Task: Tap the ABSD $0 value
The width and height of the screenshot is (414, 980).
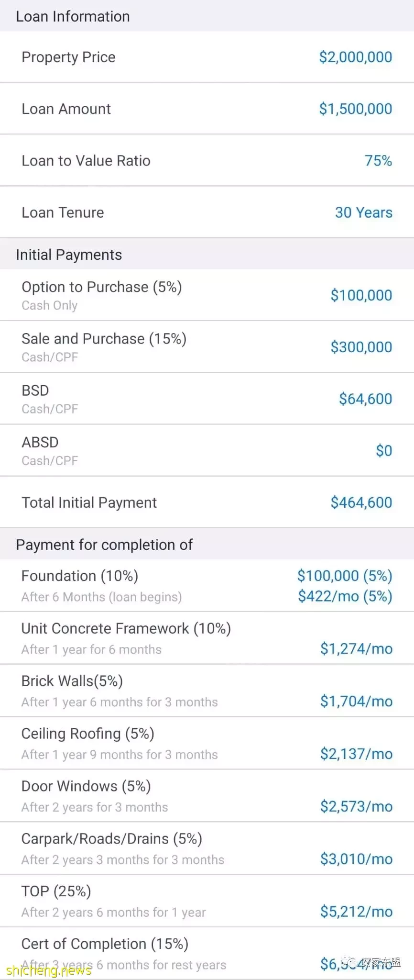Action: tap(384, 450)
